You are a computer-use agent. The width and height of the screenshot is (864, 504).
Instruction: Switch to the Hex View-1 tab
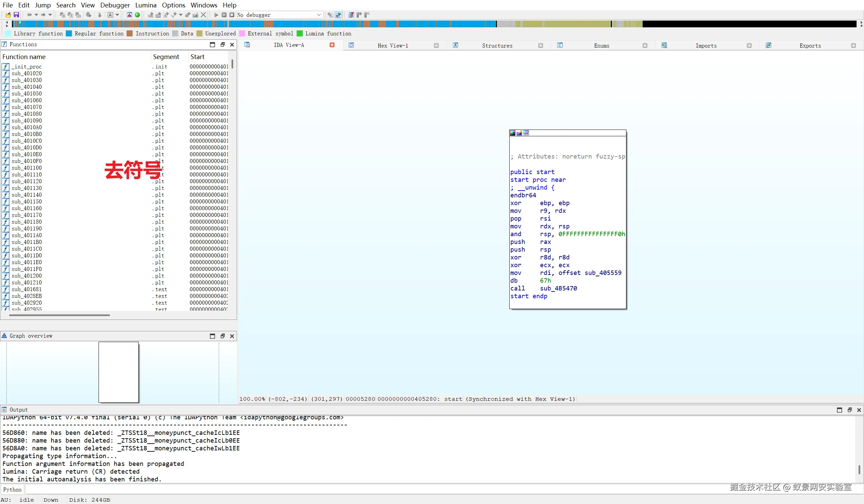tap(393, 46)
